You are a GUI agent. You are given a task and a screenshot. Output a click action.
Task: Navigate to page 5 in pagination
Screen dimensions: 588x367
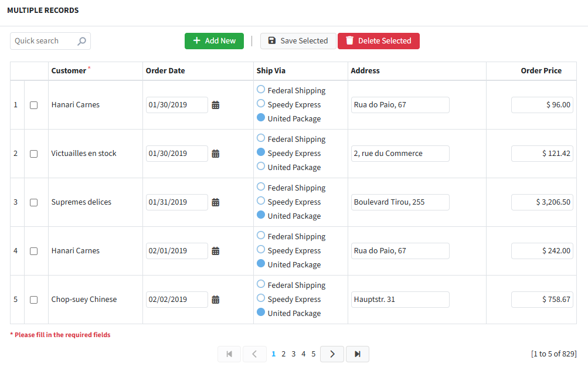[x=314, y=354]
